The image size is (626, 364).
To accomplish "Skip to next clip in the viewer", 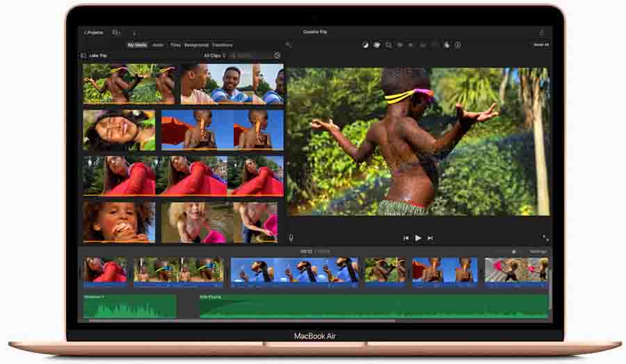I will coord(430,238).
